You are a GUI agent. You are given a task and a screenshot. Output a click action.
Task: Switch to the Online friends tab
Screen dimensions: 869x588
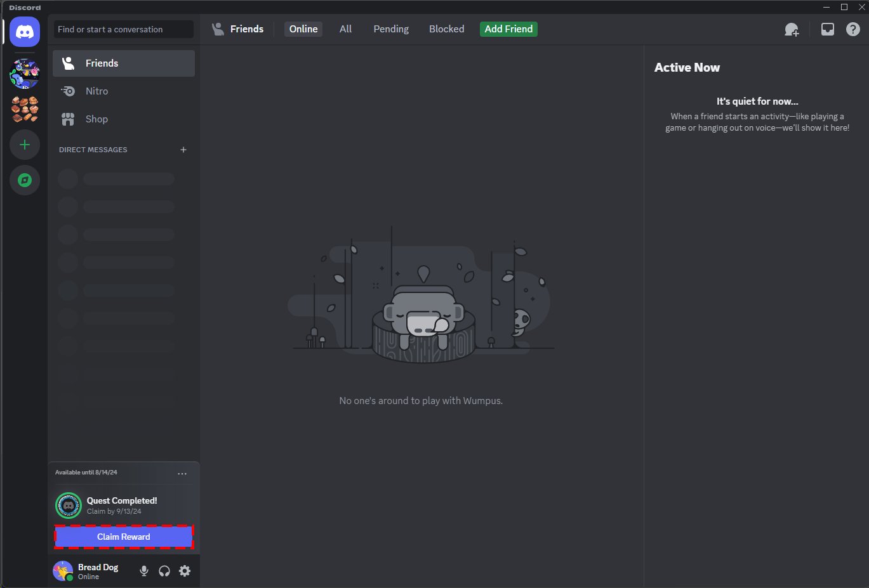[303, 29]
